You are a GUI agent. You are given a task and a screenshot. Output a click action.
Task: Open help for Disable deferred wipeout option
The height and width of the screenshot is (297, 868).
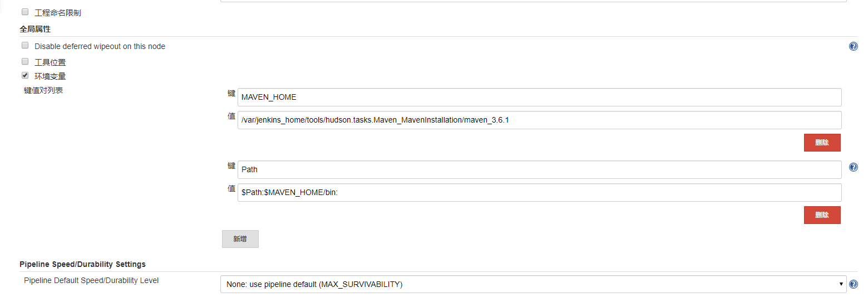853,46
